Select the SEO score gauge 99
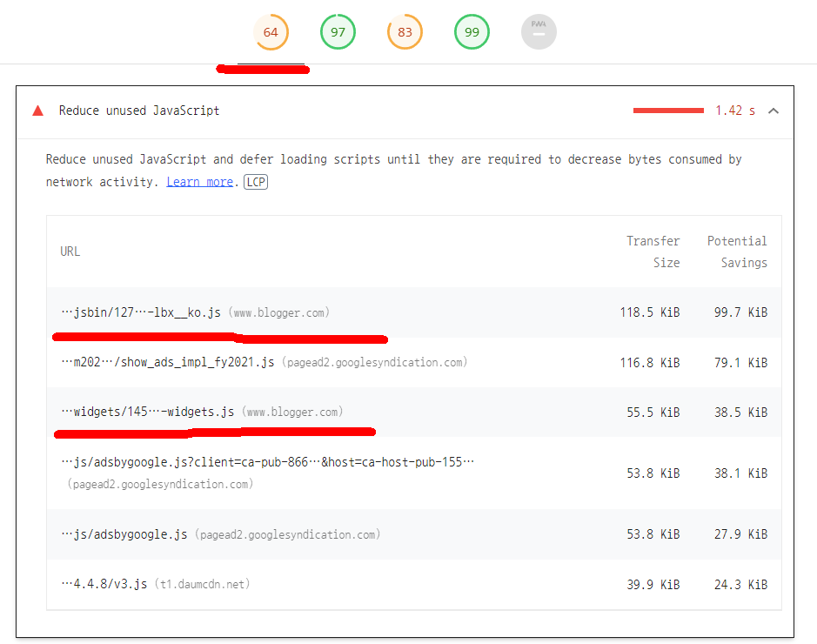This screenshot has height=644, width=817. [472, 32]
